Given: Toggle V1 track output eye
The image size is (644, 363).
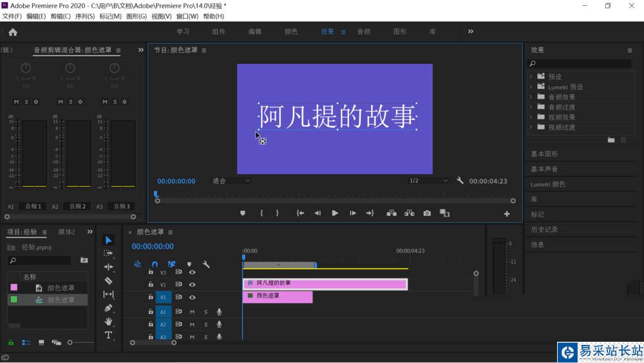Looking at the screenshot, I should point(192,297).
